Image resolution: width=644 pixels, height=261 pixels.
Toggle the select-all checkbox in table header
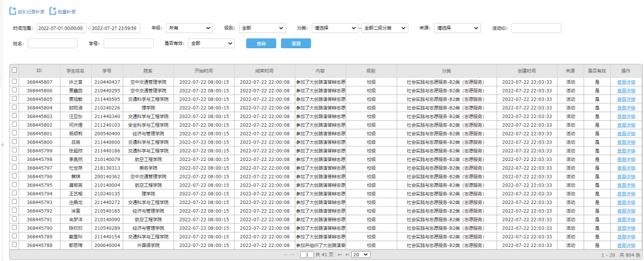point(15,70)
